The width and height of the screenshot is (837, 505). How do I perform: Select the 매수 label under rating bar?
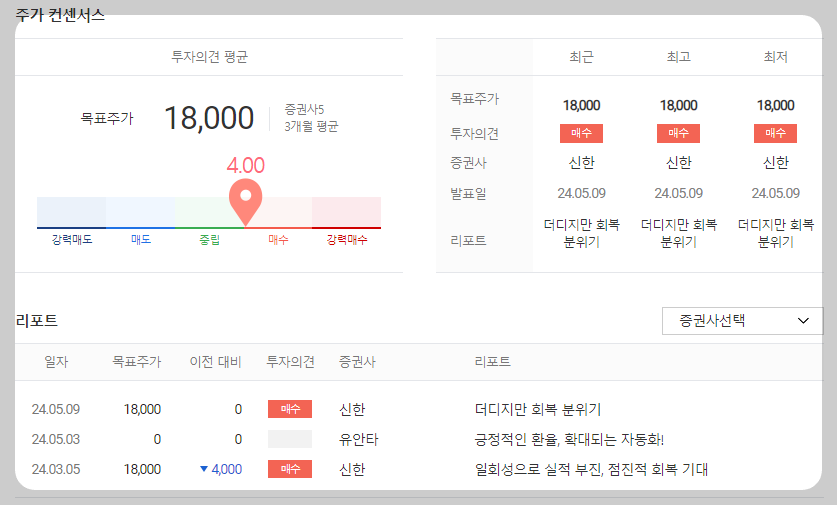(278, 240)
